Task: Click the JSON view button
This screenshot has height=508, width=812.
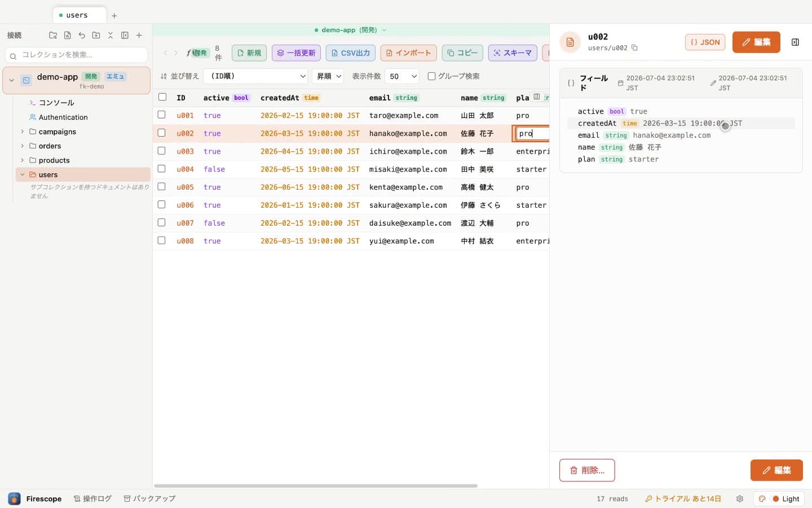Action: click(705, 42)
